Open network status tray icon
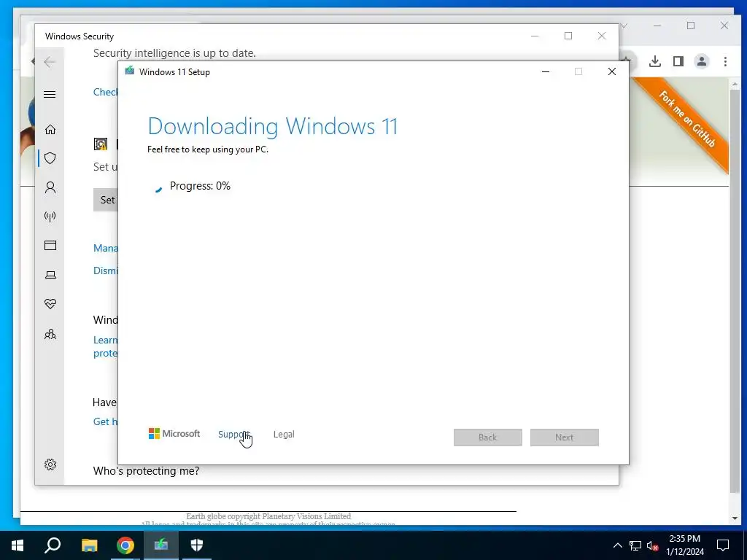The width and height of the screenshot is (747, 560). pos(635,545)
